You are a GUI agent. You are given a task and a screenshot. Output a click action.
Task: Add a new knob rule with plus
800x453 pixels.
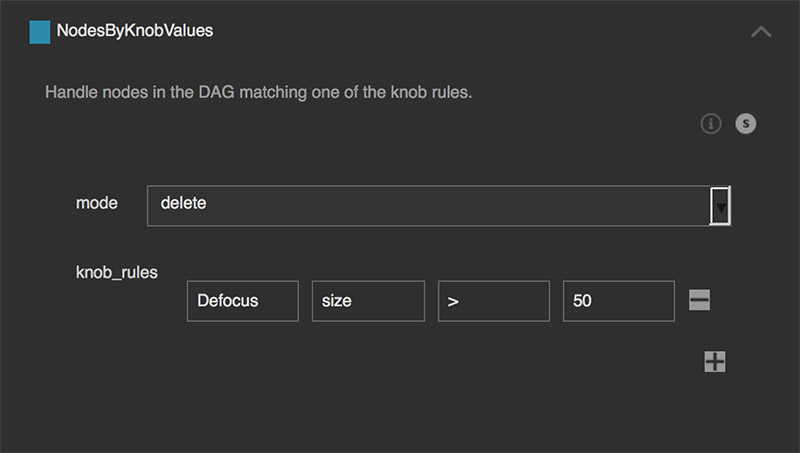(x=715, y=362)
